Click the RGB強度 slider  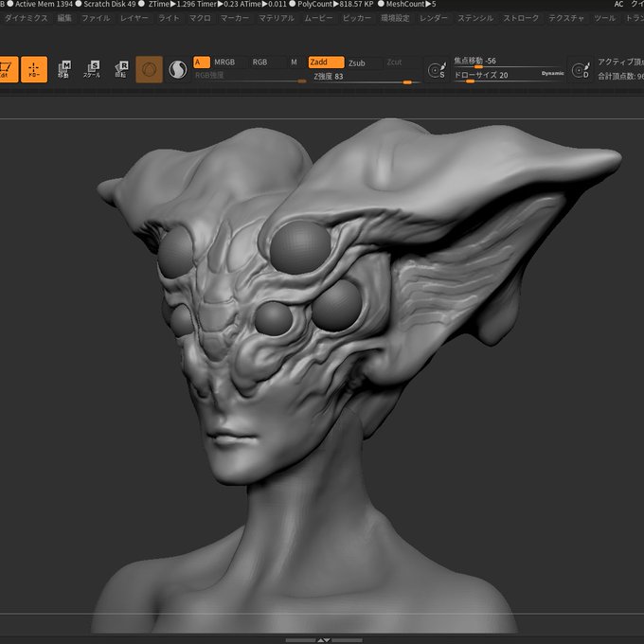pyautogui.click(x=250, y=77)
